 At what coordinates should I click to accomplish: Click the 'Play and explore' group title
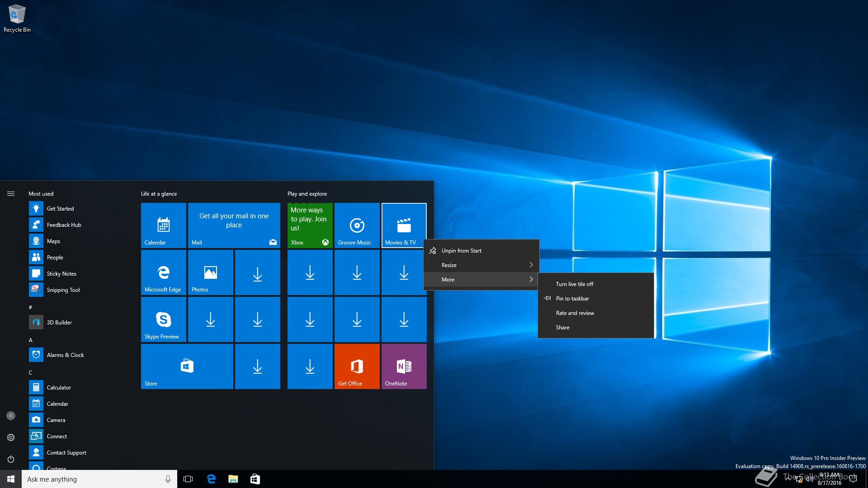pos(307,194)
